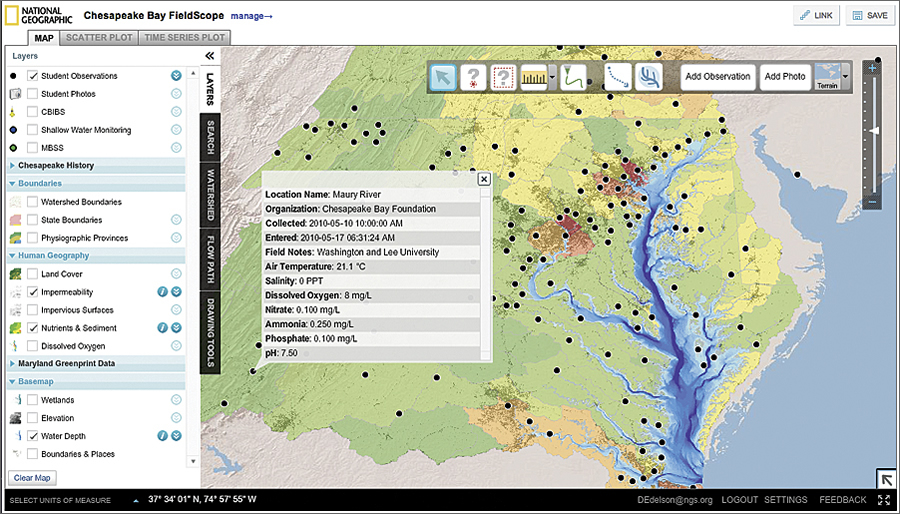Click LOGOUT link
The height and width of the screenshot is (514, 900).
(740, 500)
